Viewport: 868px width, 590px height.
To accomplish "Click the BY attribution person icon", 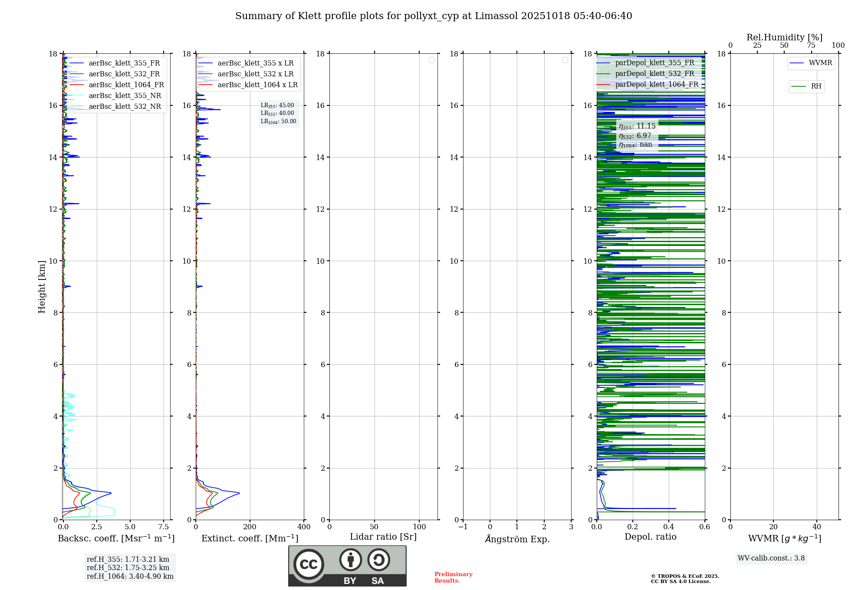I will pyautogui.click(x=350, y=560).
